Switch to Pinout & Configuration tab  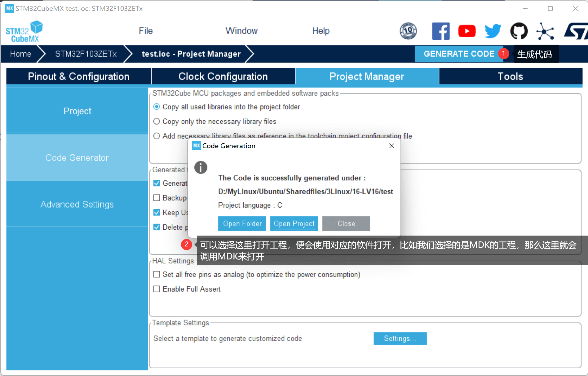point(78,77)
